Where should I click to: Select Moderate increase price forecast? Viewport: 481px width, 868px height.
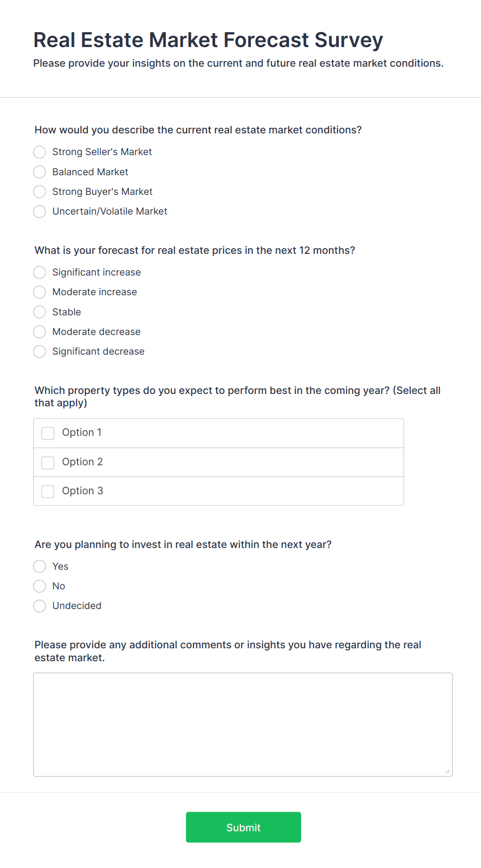point(40,292)
